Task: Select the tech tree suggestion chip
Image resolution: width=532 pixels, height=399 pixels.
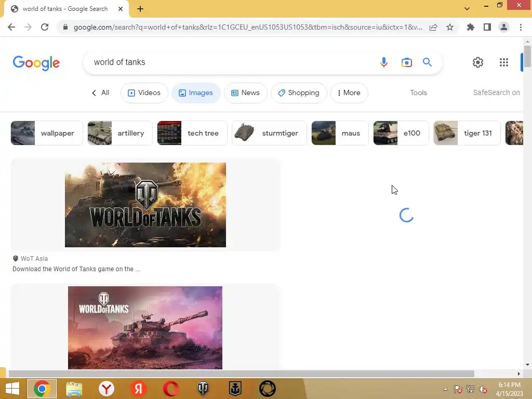Action: point(192,133)
